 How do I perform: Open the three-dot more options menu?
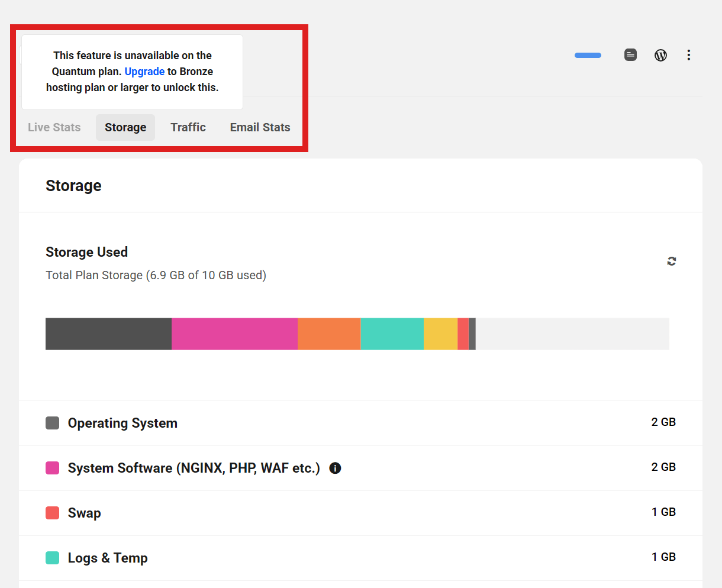[x=689, y=55]
